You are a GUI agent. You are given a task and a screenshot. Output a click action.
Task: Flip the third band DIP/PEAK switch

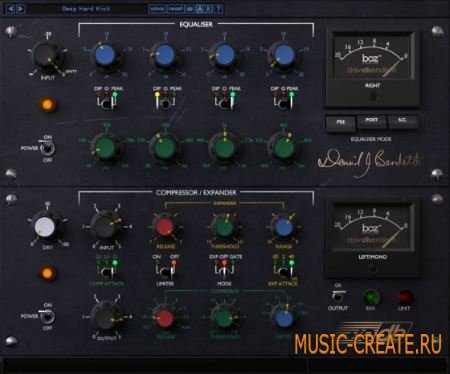coord(224,103)
